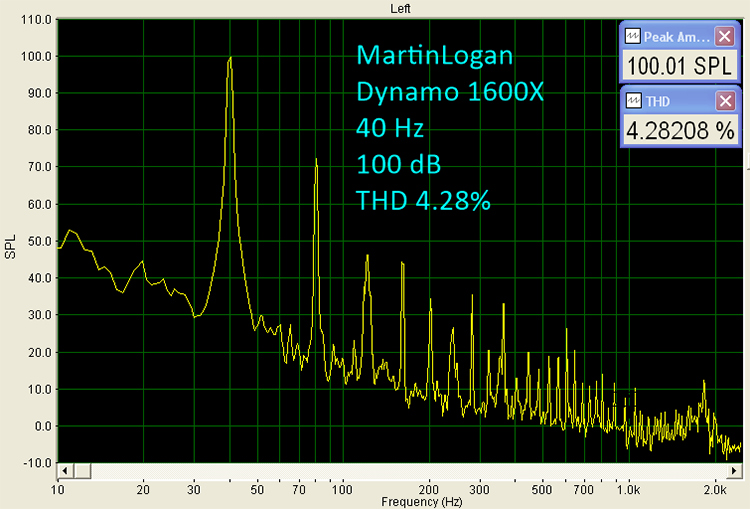Close the Peak Amplitude readout window
The image size is (750, 509).
[724, 37]
